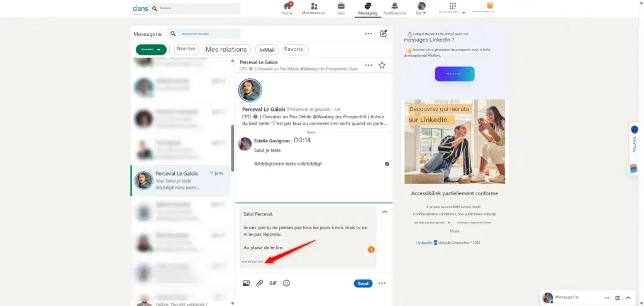This screenshot has height=306, width=644.
Task: Click the Accessibilité footer link
Action: click(450, 207)
